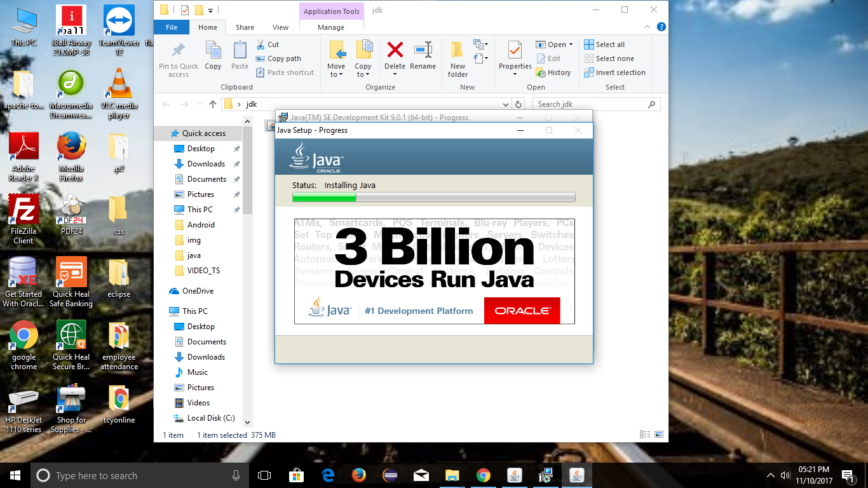
Task: Click the Cut scissors option
Action: pyautogui.click(x=268, y=44)
